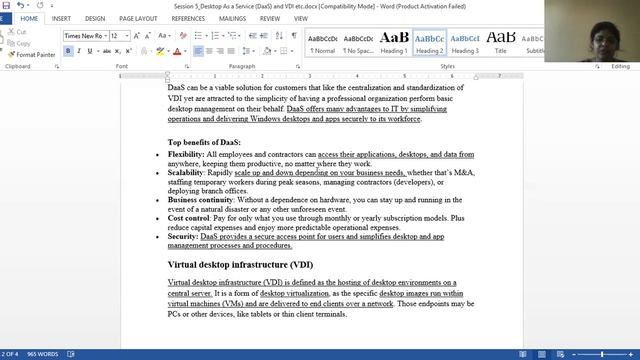
Task: Justify the paragraph text
Action: [x=231, y=51]
